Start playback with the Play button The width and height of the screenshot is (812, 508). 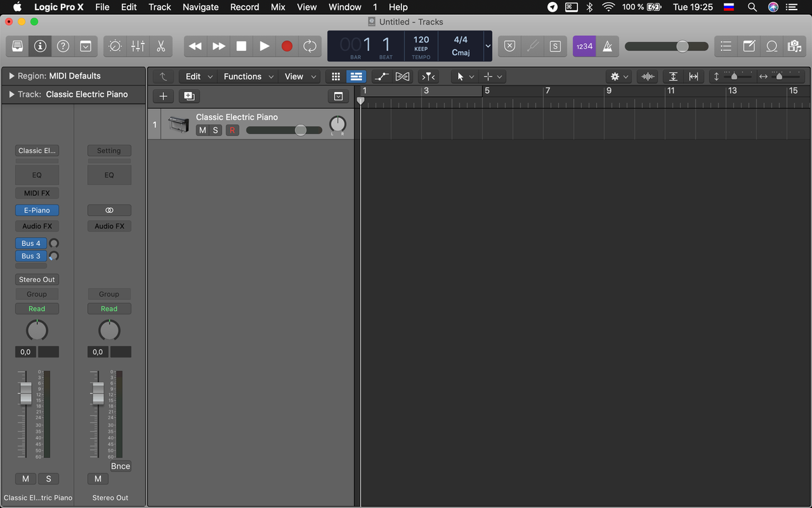point(265,46)
